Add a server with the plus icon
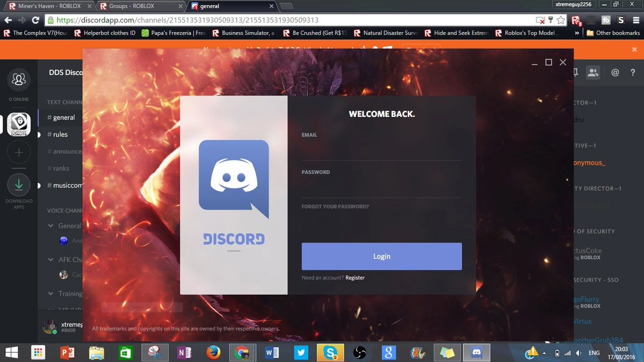Image resolution: width=644 pixels, height=362 pixels. coord(19,152)
